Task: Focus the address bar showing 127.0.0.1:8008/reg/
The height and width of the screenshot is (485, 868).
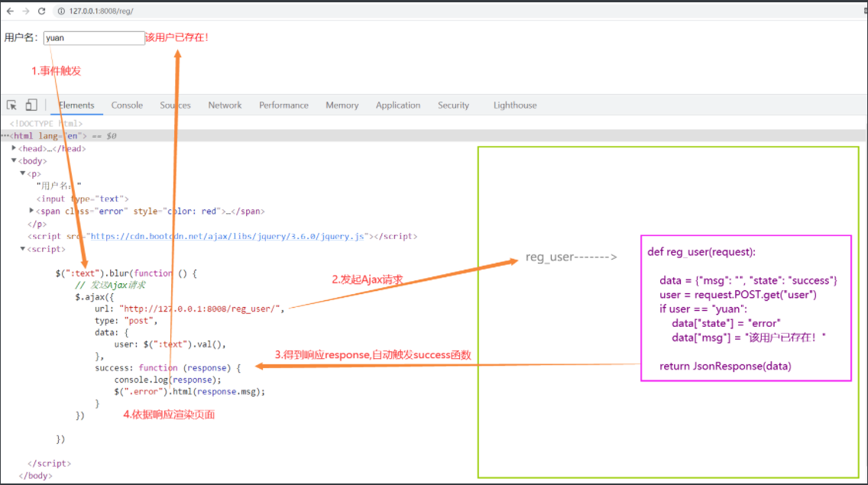Action: pos(102,11)
